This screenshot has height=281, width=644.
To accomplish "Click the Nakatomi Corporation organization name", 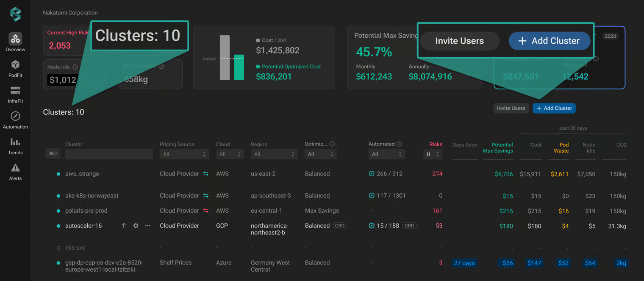I will 70,13.
